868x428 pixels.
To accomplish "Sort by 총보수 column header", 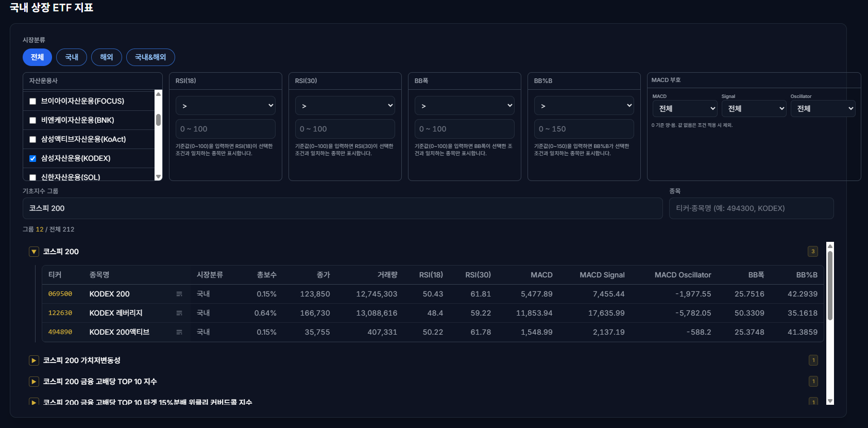I will pos(267,275).
